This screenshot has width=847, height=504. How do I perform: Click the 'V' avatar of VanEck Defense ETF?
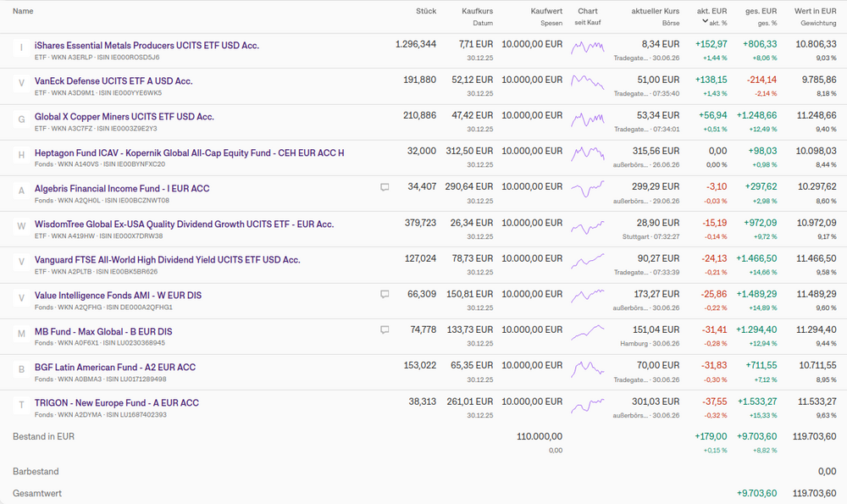(x=22, y=83)
